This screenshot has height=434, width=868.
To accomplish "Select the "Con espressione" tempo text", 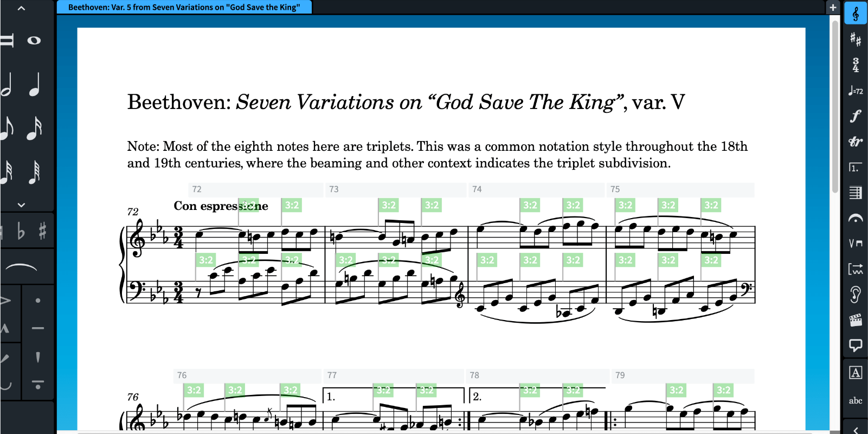I will coord(221,206).
